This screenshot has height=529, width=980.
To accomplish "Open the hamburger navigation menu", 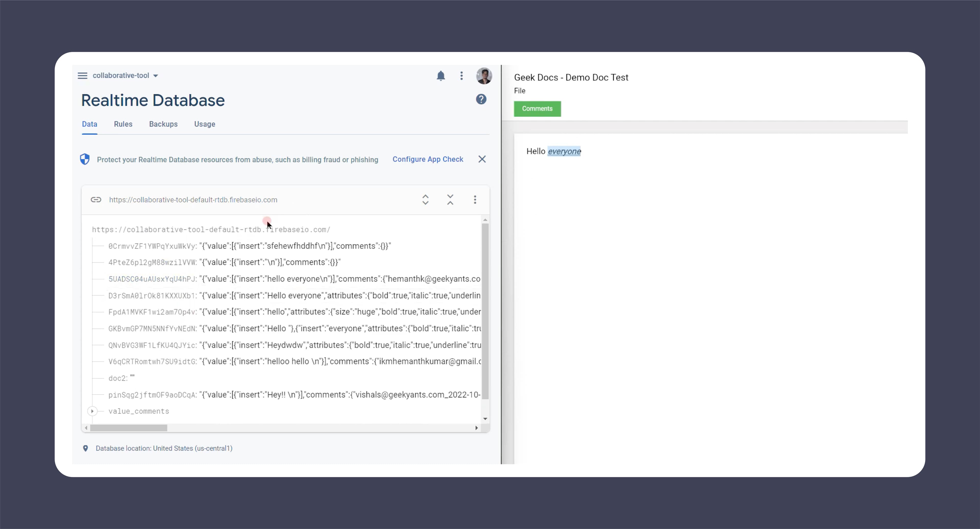I will click(82, 76).
